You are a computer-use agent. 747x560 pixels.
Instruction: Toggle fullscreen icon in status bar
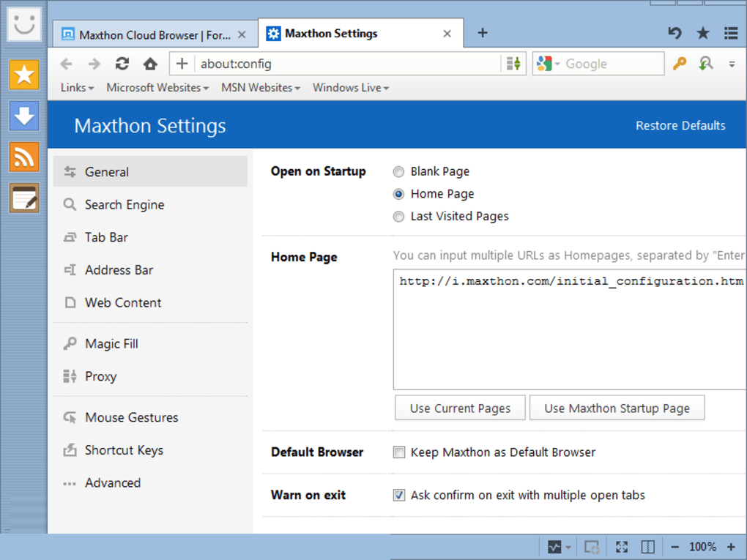click(x=621, y=547)
